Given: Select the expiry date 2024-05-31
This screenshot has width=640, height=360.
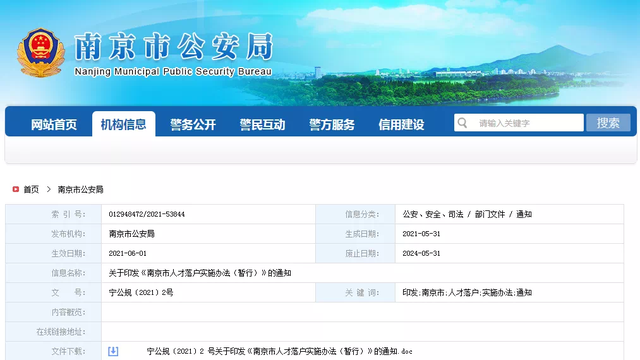Looking at the screenshot, I should (x=421, y=253).
